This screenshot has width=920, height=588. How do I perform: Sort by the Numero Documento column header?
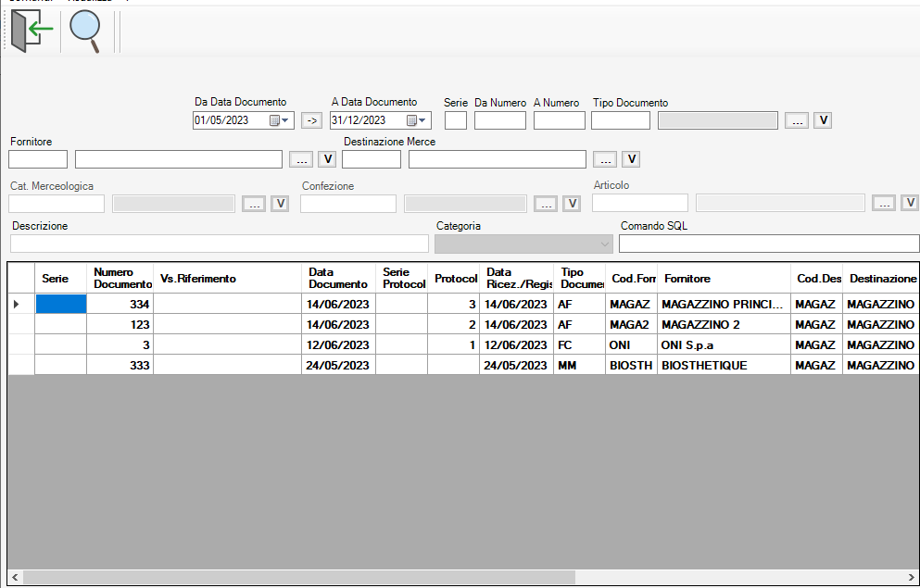point(120,278)
